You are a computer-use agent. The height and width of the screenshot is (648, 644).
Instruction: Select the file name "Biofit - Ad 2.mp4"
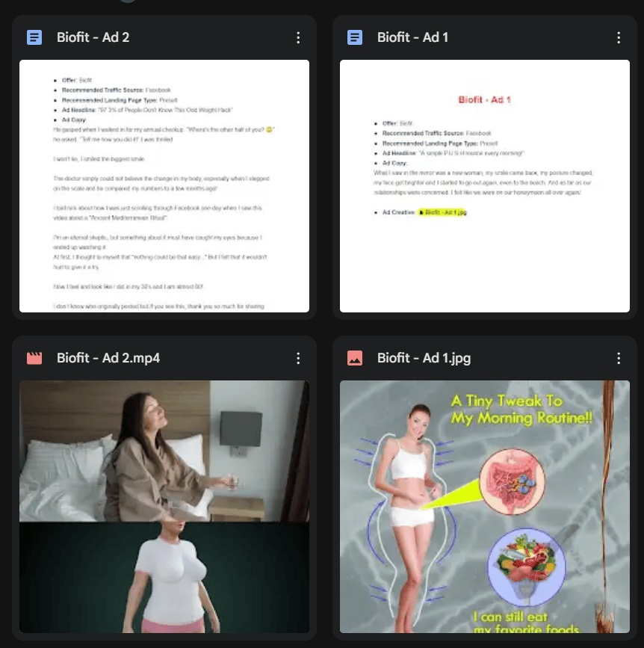click(108, 358)
